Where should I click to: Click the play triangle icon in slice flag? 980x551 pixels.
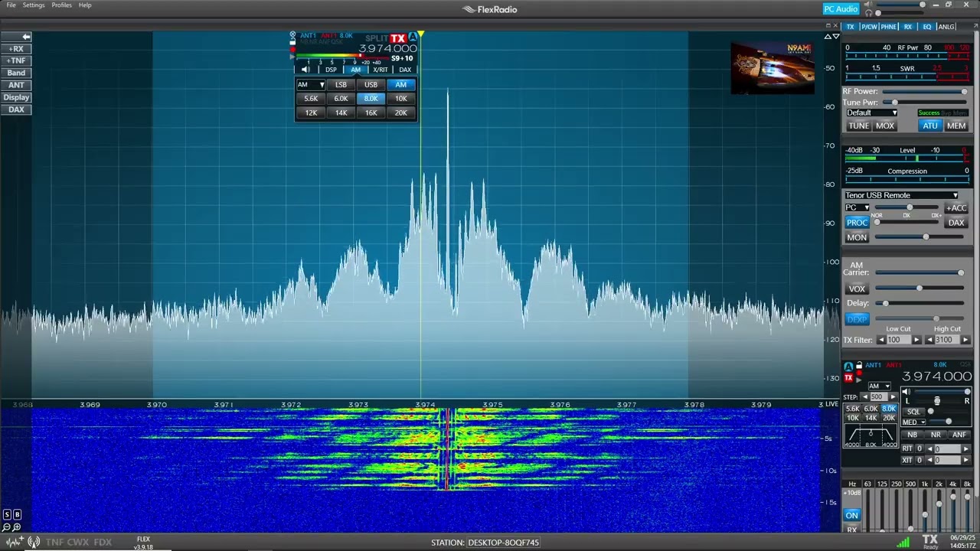pos(292,57)
